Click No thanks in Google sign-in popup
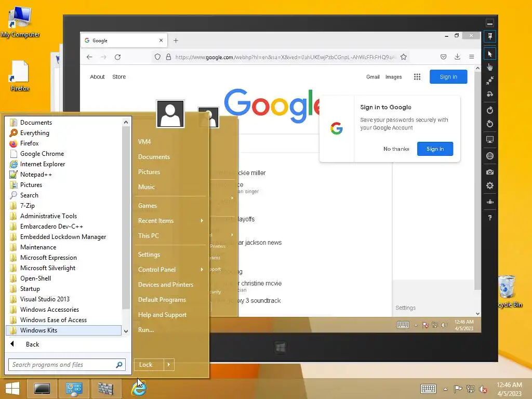Viewport: 532px width, 399px height. 396,149
